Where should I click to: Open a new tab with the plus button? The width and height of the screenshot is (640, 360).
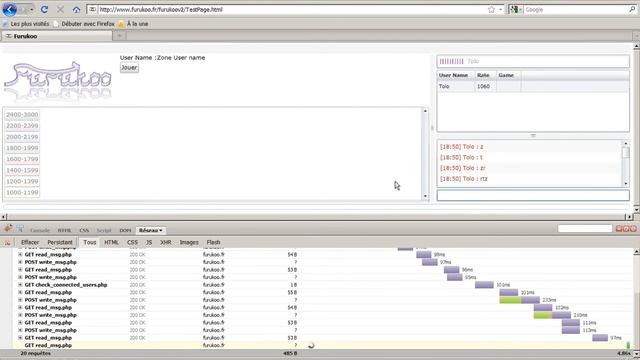120,36
